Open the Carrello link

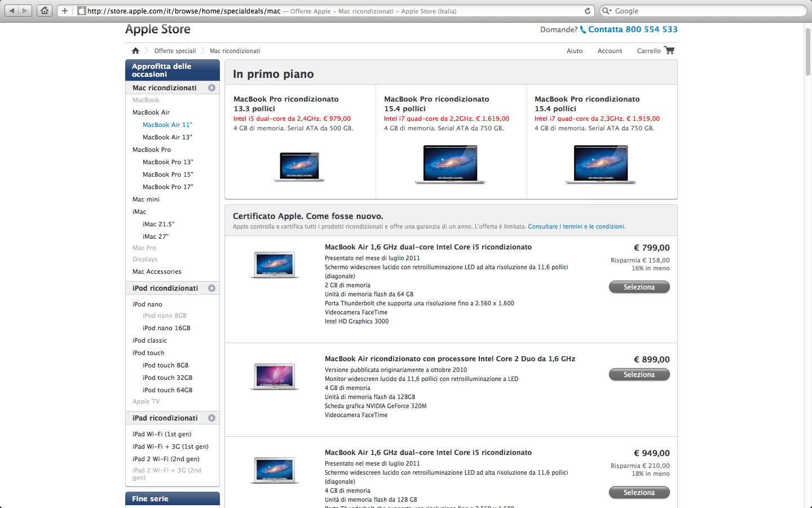[648, 51]
